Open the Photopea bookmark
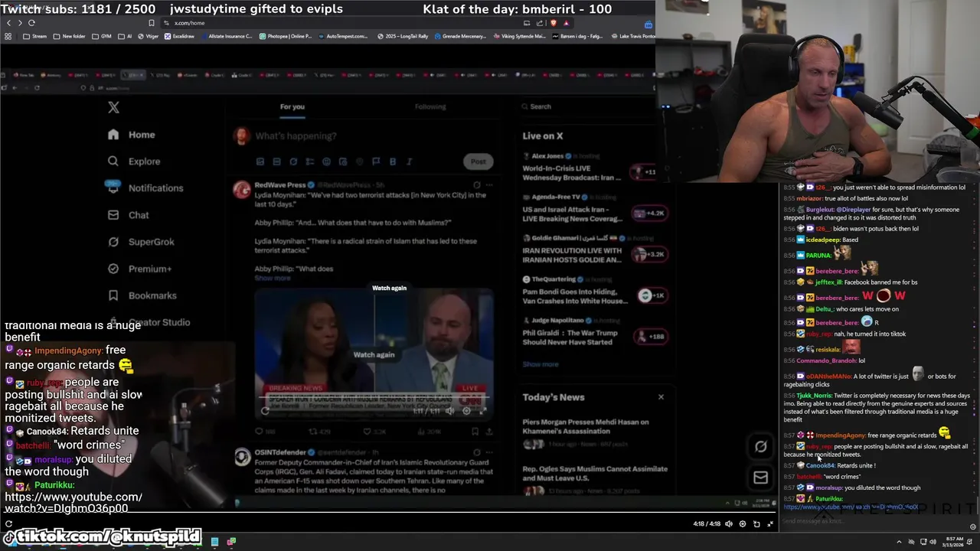 pyautogui.click(x=286, y=36)
